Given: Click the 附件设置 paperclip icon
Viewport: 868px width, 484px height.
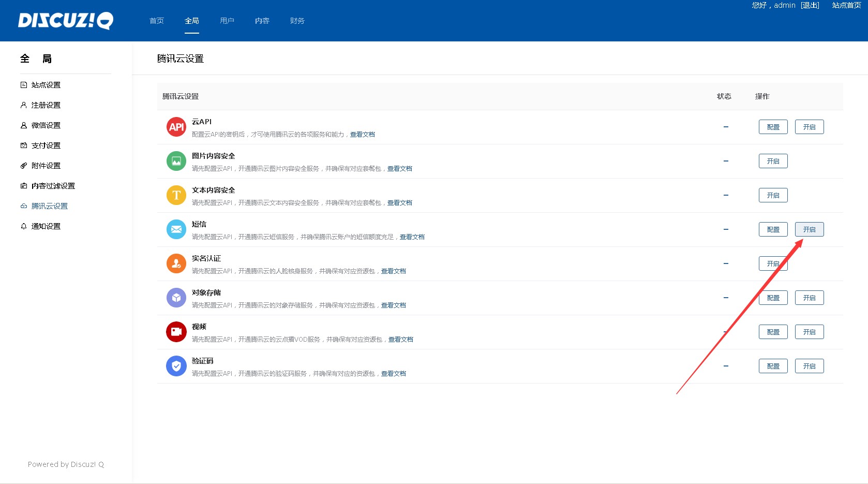Looking at the screenshot, I should 24,166.
